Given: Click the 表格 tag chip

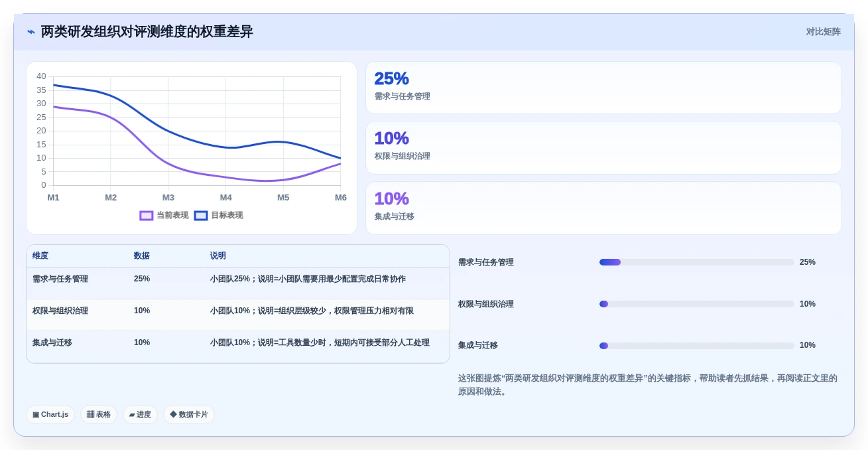Looking at the screenshot, I should coord(99,415).
